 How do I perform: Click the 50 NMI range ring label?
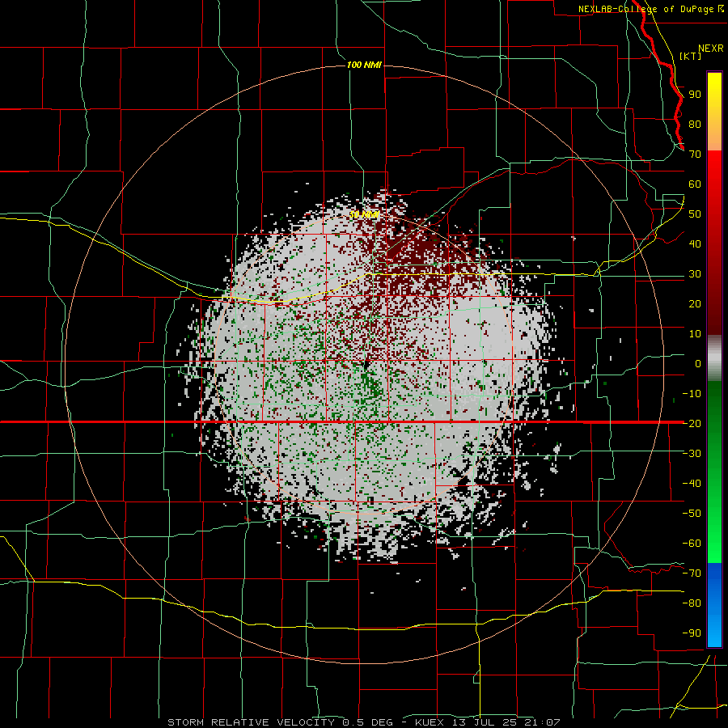point(365,214)
